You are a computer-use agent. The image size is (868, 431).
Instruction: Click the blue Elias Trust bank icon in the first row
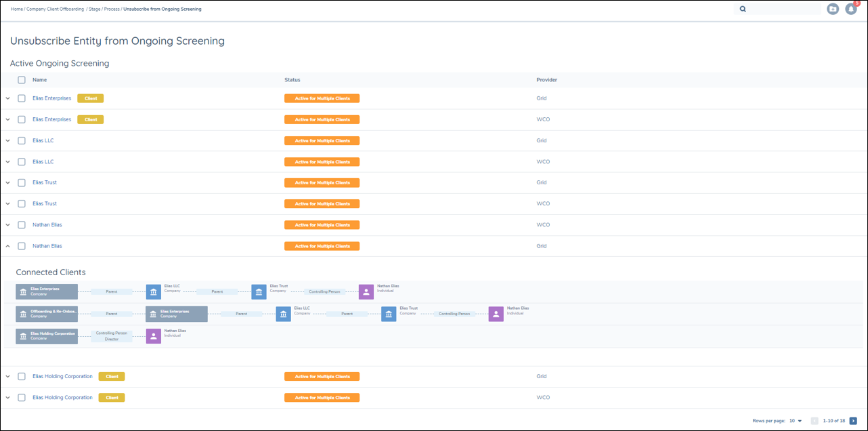tap(259, 291)
